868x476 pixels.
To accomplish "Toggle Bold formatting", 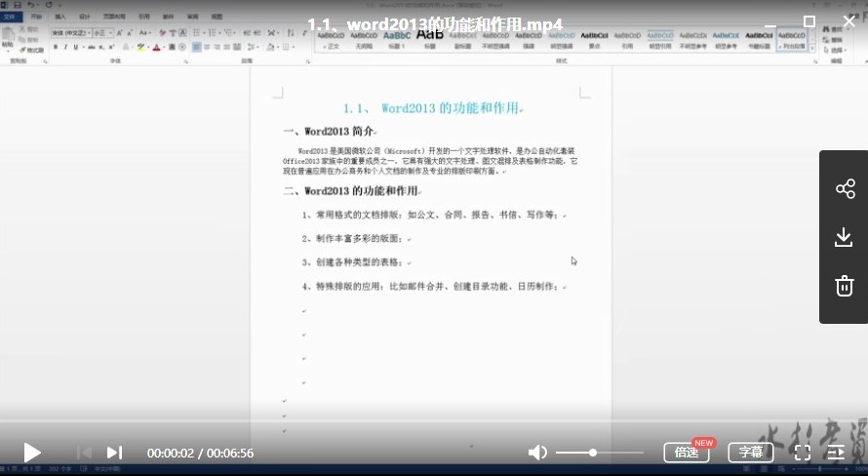I will pyautogui.click(x=56, y=47).
